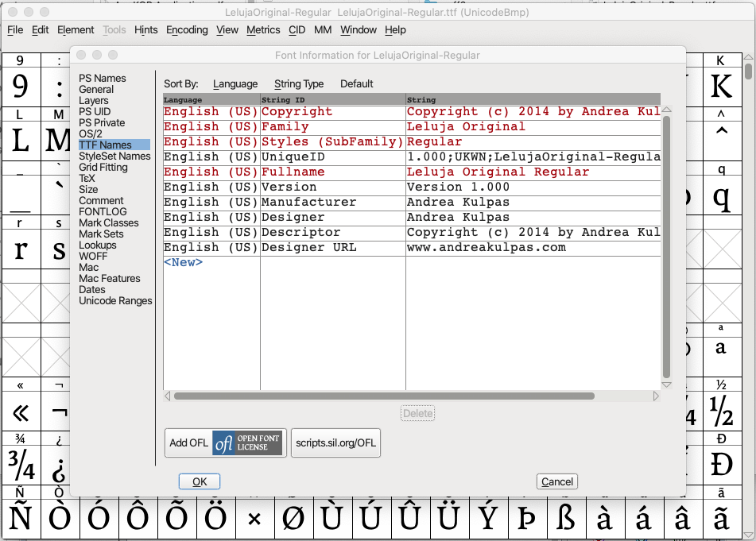This screenshot has width=756, height=541.
Task: Select glyph K in font view
Action: point(722,87)
